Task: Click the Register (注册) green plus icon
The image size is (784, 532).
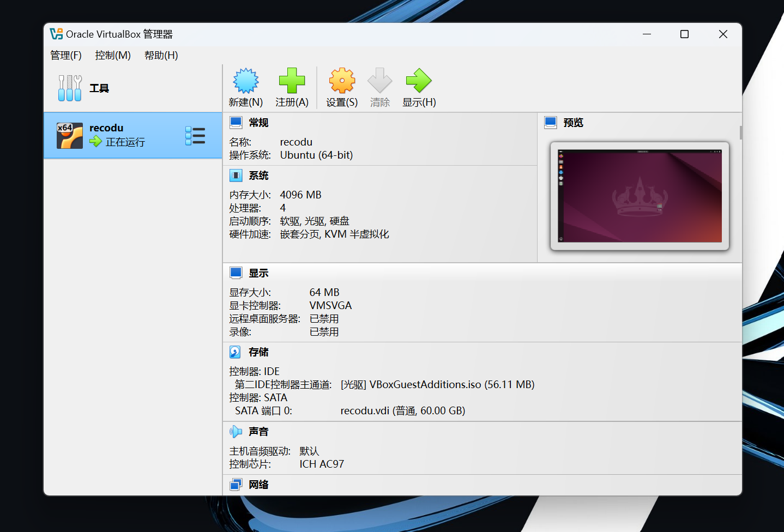Action: (x=292, y=81)
